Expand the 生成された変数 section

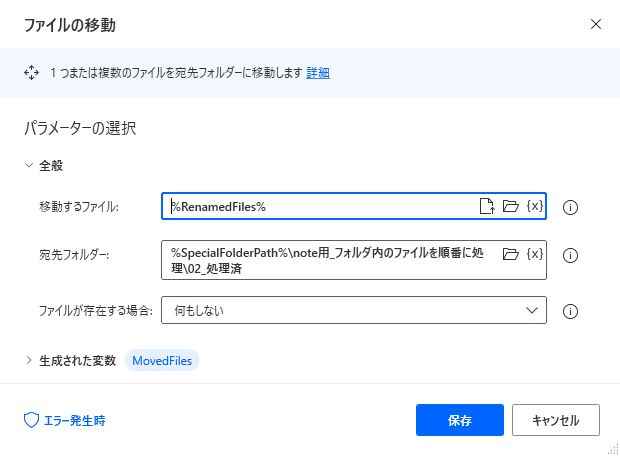[x=29, y=360]
